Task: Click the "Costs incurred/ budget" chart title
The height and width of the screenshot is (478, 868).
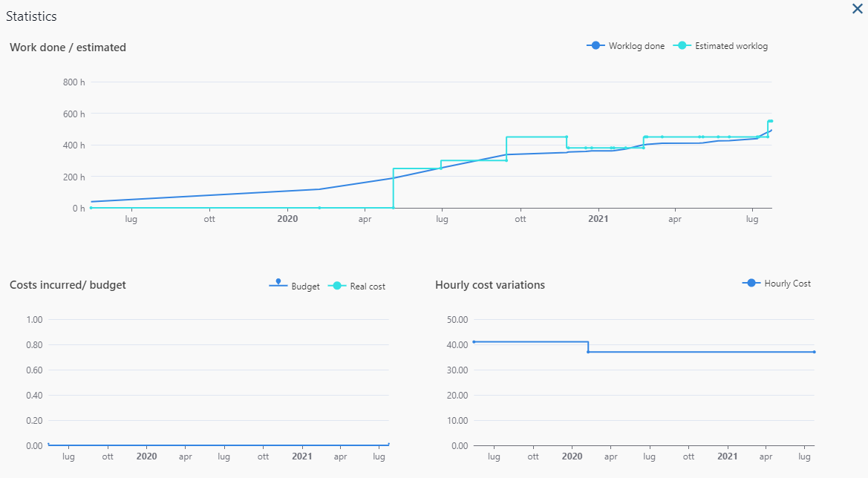Action: tap(68, 285)
